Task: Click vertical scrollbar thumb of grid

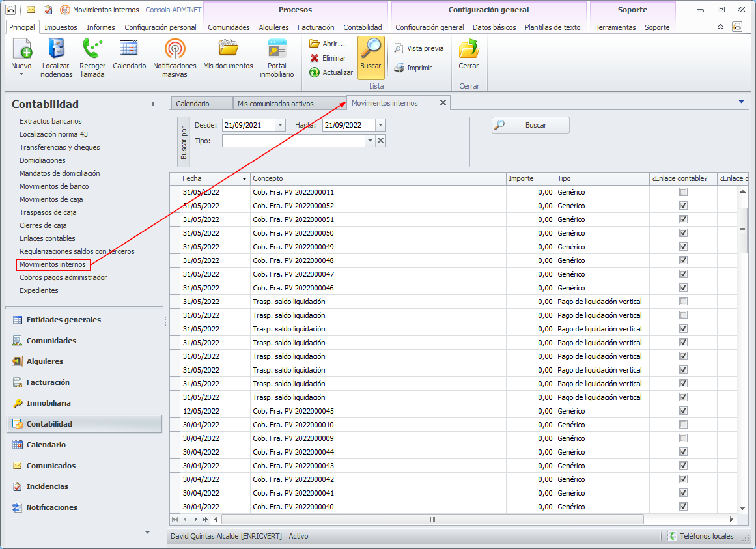Action: tap(742, 231)
